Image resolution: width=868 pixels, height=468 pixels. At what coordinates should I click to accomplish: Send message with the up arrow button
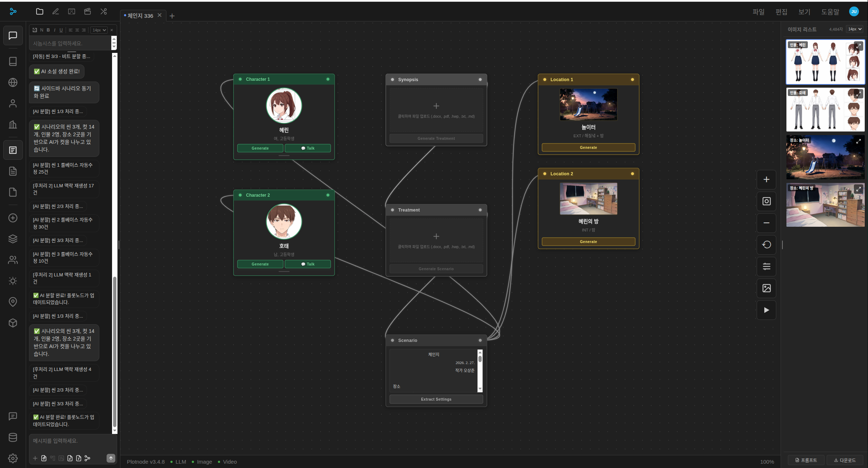111,458
